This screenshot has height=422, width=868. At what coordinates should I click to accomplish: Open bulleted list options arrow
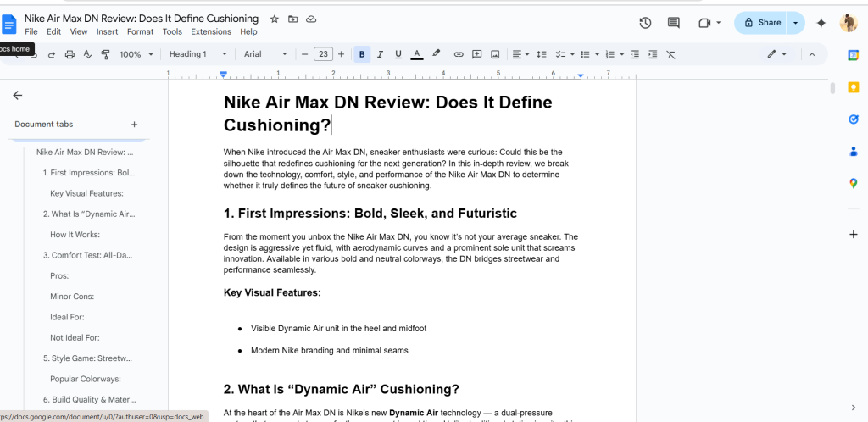[598, 54]
